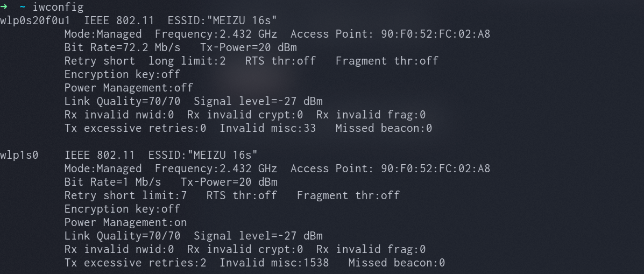Click "Fragment thr:off" in the wlp1s0 block

point(348,195)
